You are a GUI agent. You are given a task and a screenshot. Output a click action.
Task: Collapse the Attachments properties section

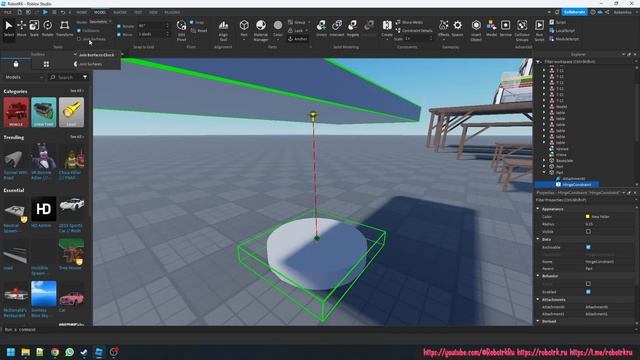click(x=538, y=300)
